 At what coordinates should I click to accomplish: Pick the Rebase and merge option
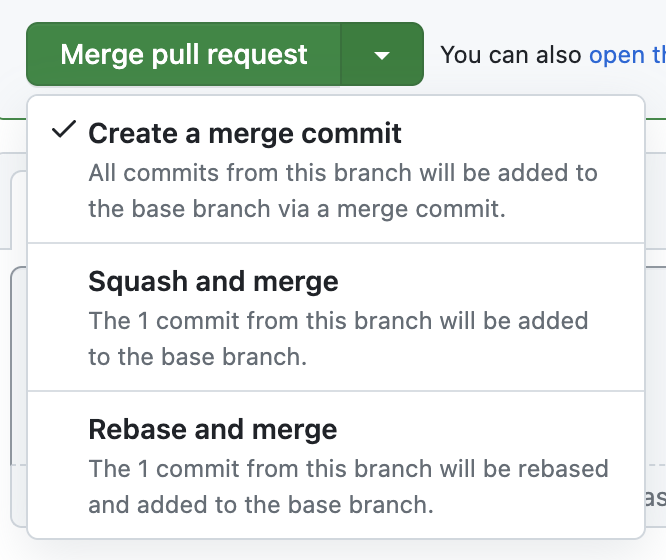(213, 430)
